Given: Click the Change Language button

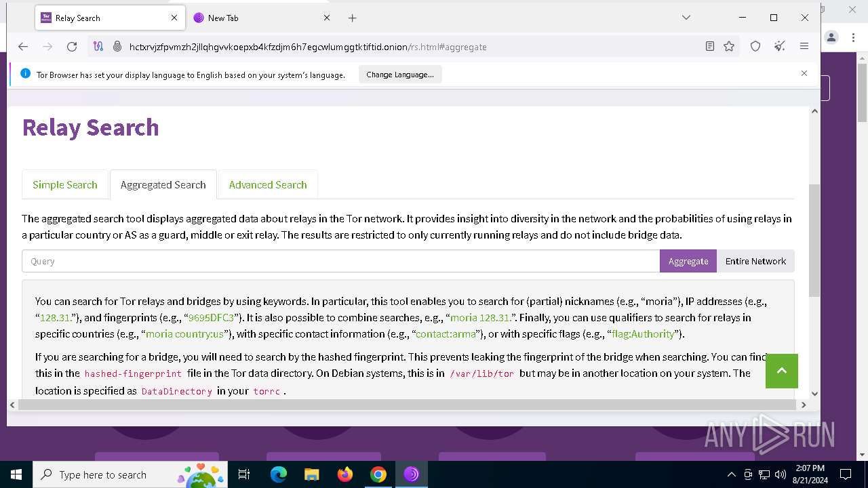Looking at the screenshot, I should (400, 75).
